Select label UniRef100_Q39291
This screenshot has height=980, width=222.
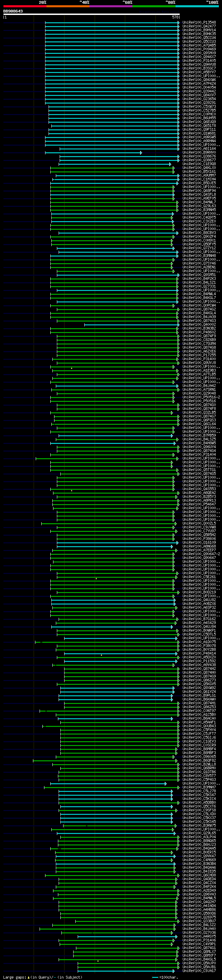pos(199,103)
